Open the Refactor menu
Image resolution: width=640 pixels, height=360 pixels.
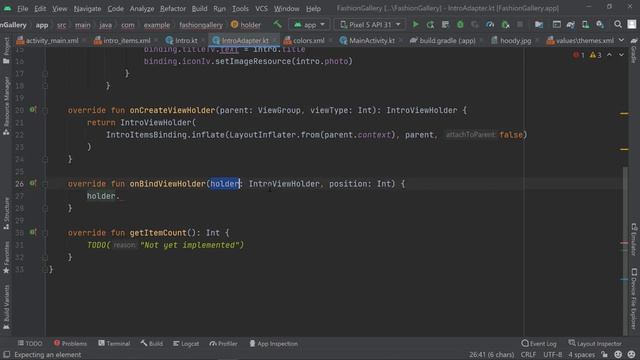click(173, 9)
